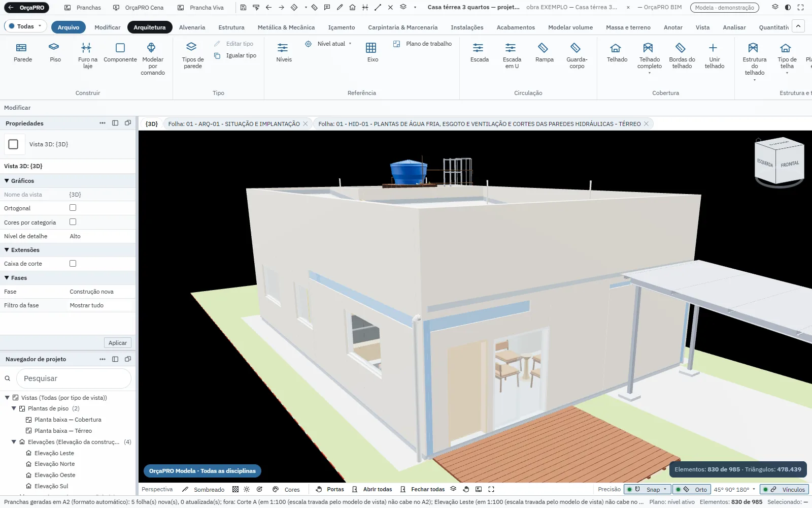
Task: Select the Rampa tool
Action: [x=544, y=53]
